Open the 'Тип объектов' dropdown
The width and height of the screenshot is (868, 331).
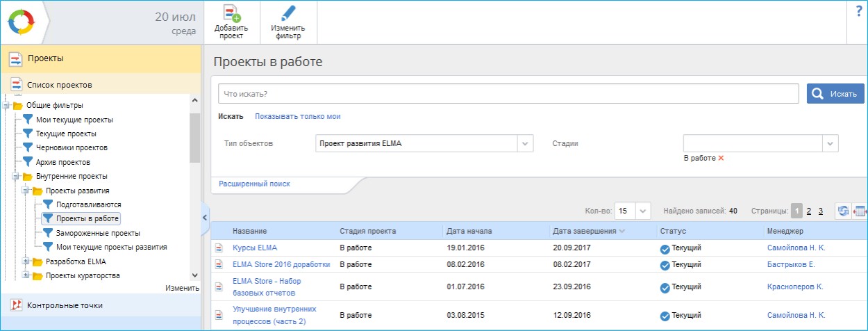[x=525, y=143]
